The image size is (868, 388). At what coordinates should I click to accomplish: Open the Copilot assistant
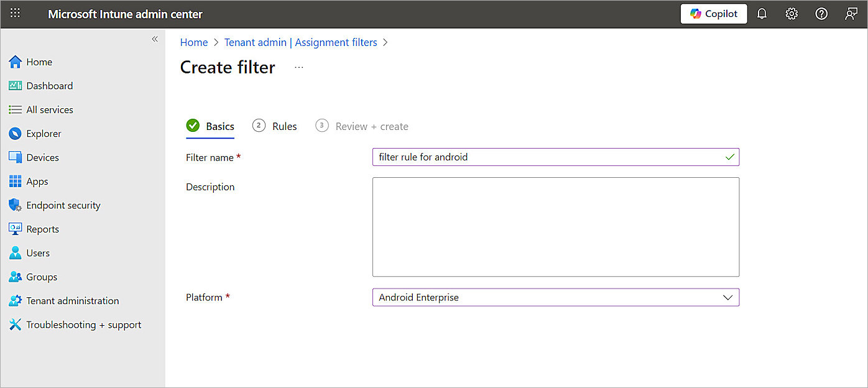[714, 14]
